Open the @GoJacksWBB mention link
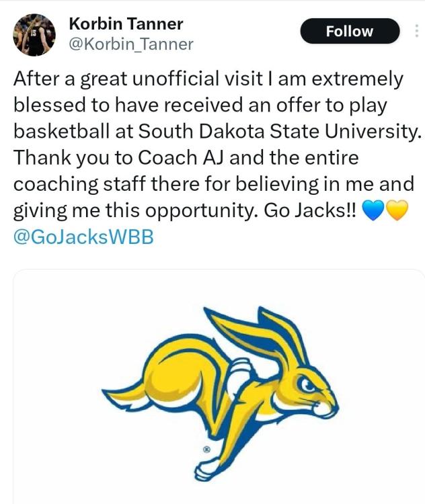The width and height of the screenshot is (425, 504). click(x=83, y=238)
